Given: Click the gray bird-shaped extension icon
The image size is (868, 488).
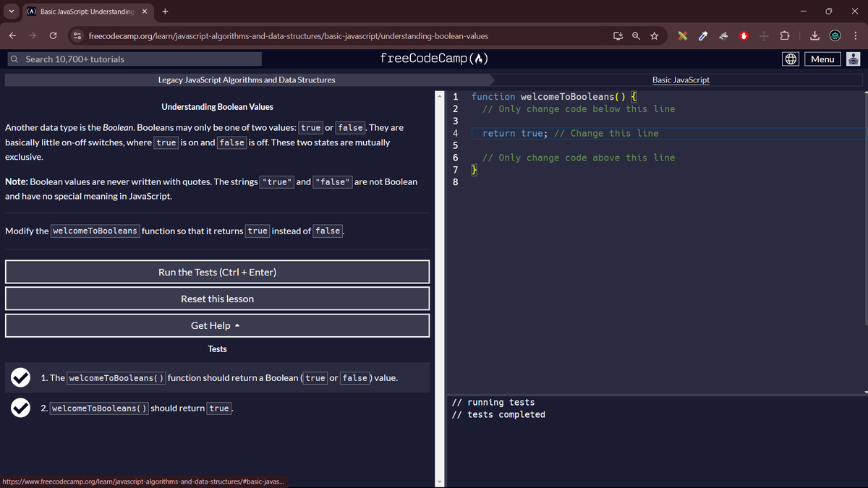Looking at the screenshot, I should tap(724, 35).
